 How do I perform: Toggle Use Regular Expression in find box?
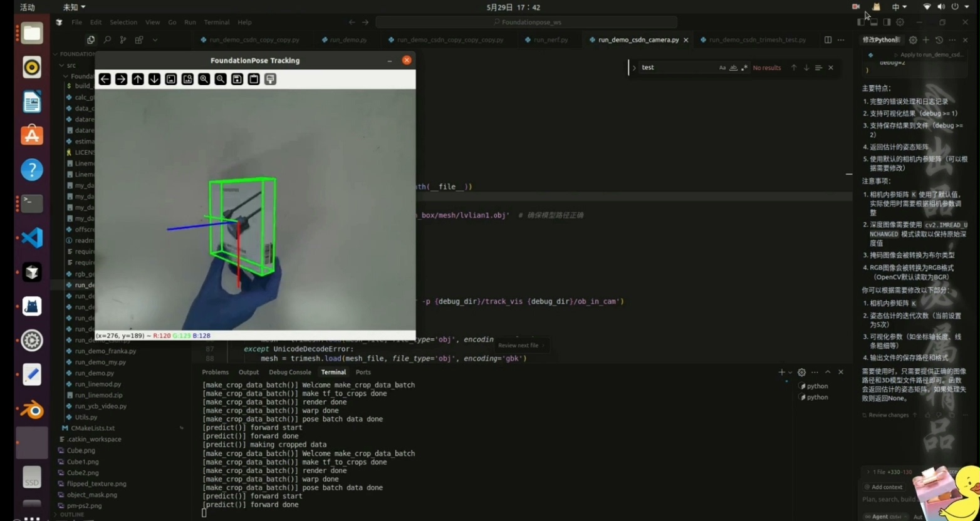[x=744, y=68]
